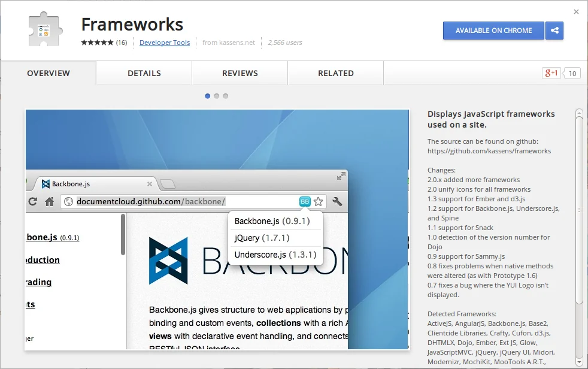
Task: Click the '2,566 users' text
Action: pyautogui.click(x=284, y=43)
